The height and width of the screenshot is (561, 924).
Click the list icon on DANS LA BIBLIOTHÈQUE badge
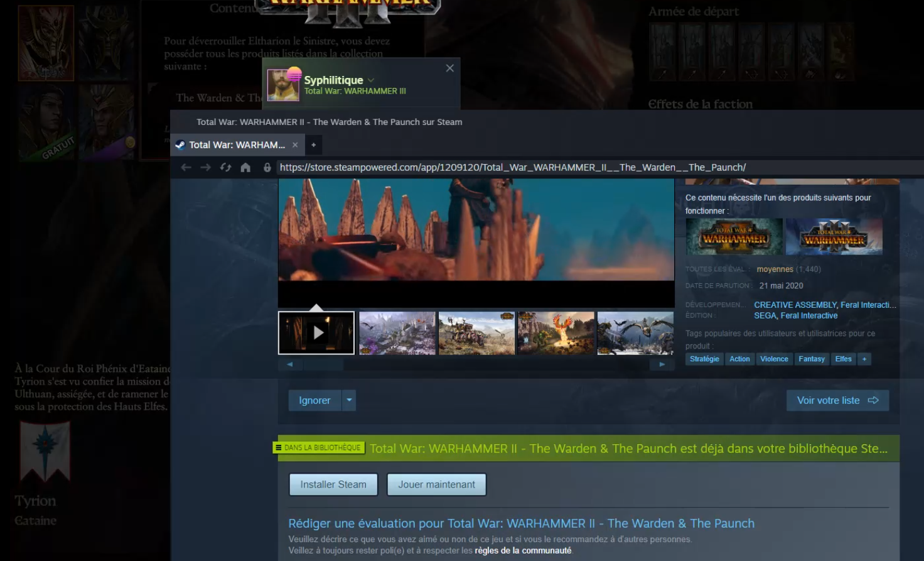tap(278, 447)
